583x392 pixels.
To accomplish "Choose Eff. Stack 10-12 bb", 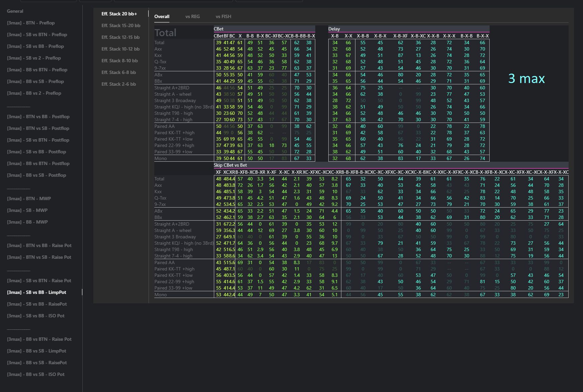I will pyautogui.click(x=120, y=49).
